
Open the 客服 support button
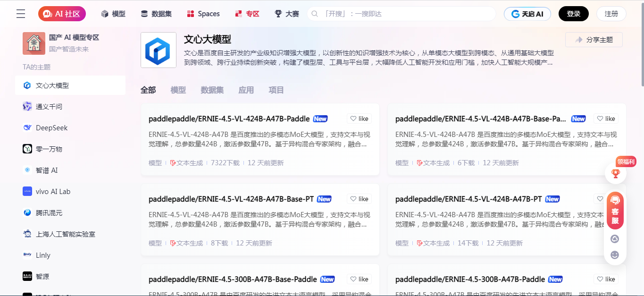click(615, 211)
